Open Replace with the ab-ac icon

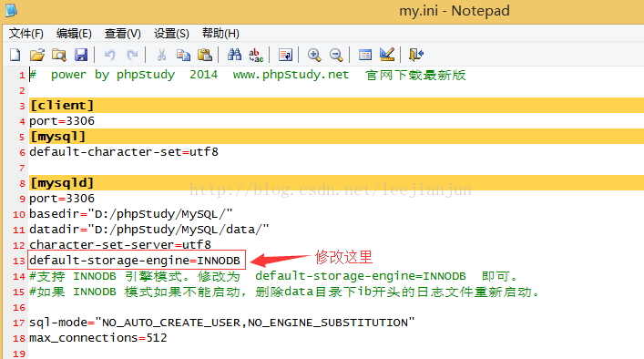(x=256, y=55)
